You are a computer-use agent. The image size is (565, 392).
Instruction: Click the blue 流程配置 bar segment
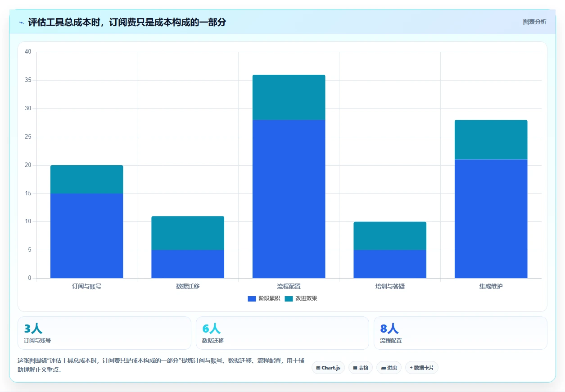[289, 199]
